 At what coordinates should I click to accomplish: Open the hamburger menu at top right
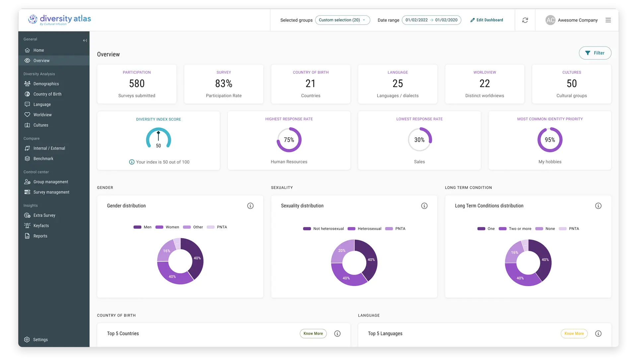608,20
